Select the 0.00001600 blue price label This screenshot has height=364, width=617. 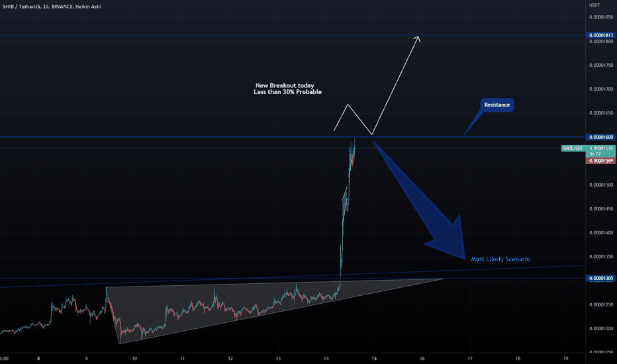coord(601,137)
